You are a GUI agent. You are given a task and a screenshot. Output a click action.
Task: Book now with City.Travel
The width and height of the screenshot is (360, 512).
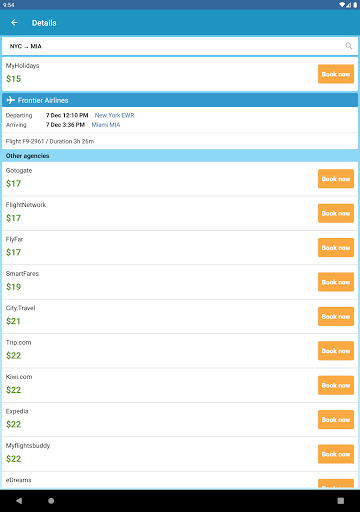336,316
